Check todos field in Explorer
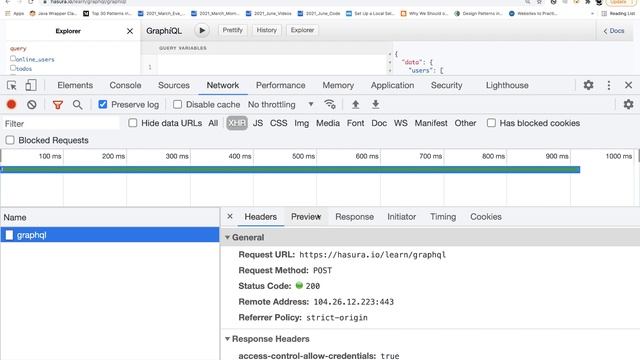Image resolution: width=640 pixels, height=360 pixels. [13, 68]
